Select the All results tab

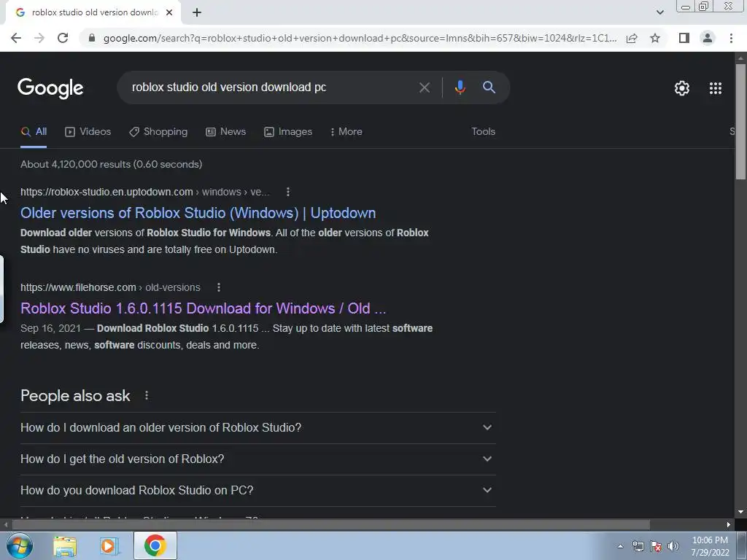34,132
